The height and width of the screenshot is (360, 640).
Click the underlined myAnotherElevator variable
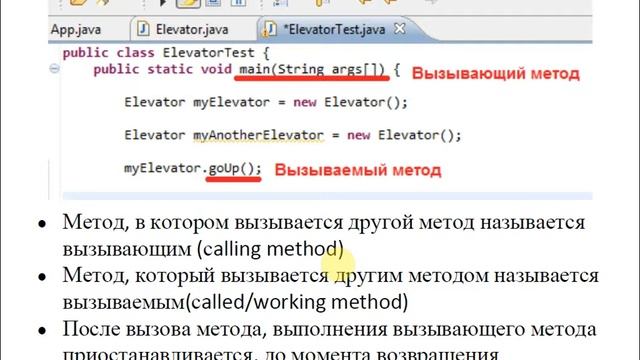click(258, 135)
